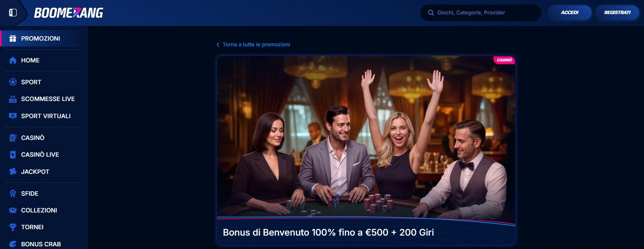
Task: Click the Sport Virtuali monitor icon
Action: 13,116
